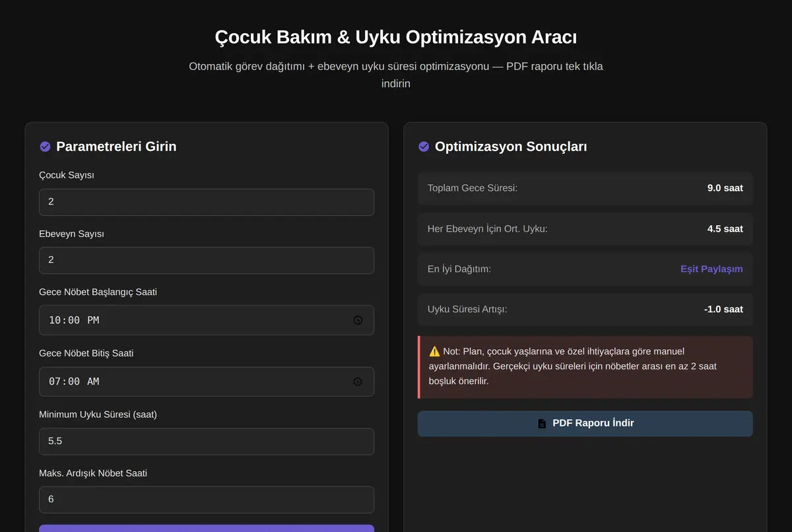Click check icon beside Parametreleri Girin

click(45, 147)
